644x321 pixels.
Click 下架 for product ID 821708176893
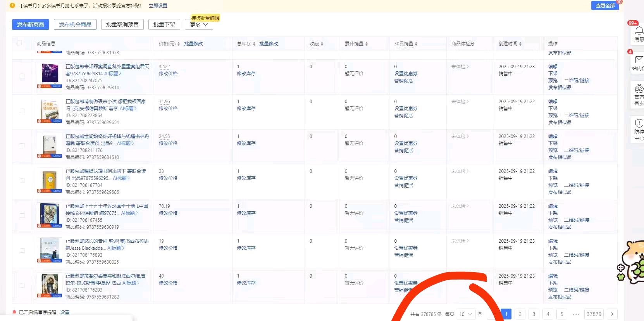[553, 248]
